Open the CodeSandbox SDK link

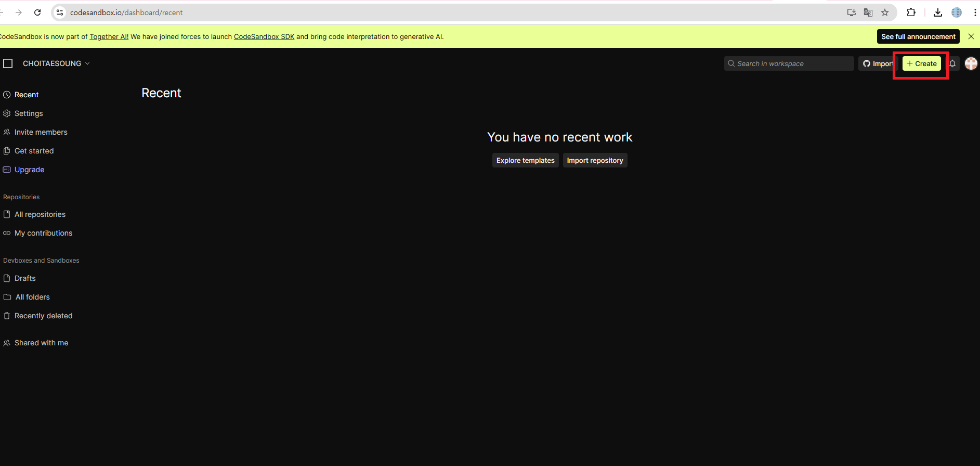point(264,36)
